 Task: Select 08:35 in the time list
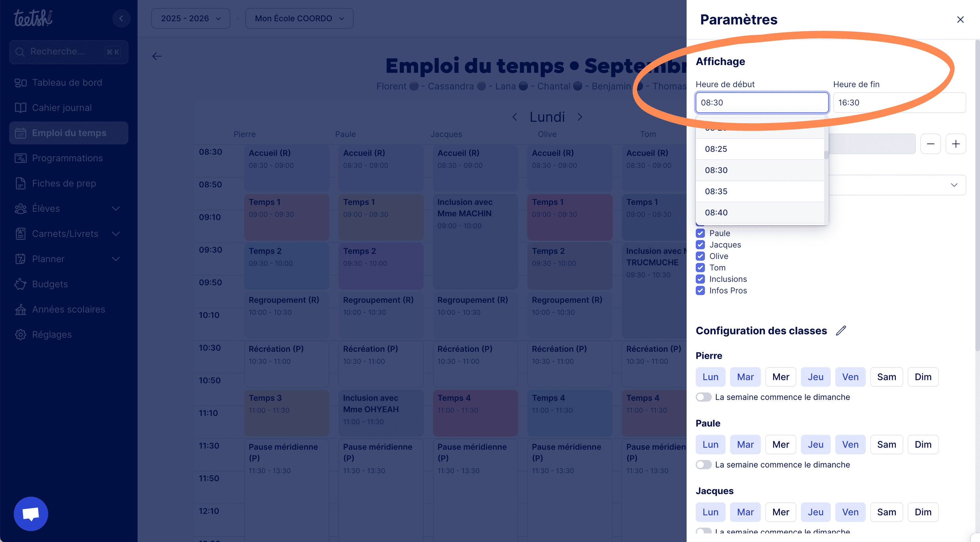coord(759,191)
